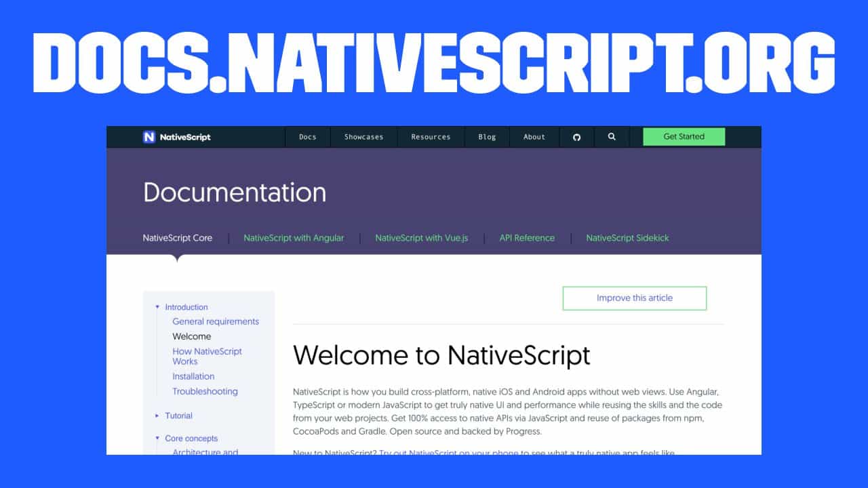868x488 pixels.
Task: Open the API Reference tab
Action: [x=527, y=238]
